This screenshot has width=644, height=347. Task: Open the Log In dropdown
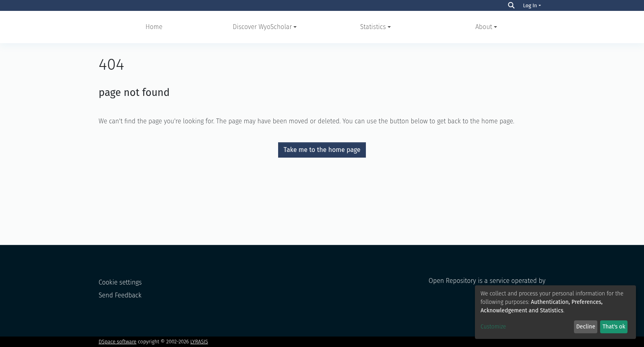[532, 6]
